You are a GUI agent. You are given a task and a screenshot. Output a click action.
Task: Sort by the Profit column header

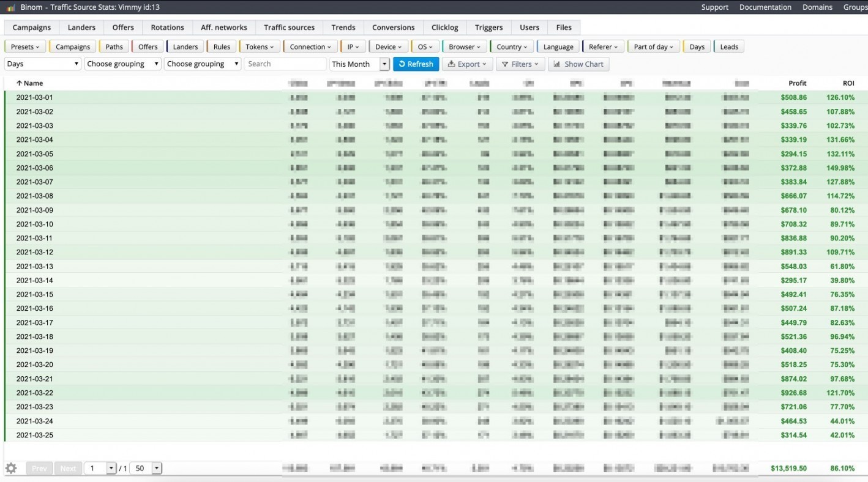click(x=798, y=83)
